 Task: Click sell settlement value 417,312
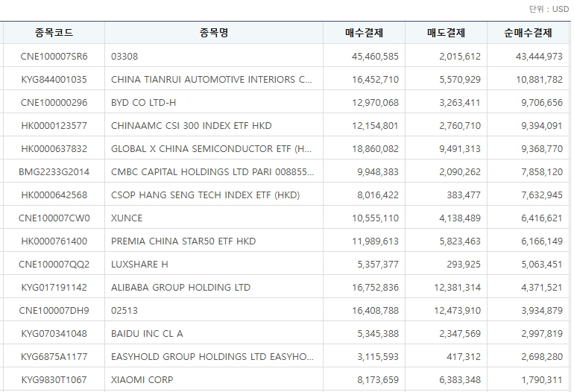pos(464,356)
